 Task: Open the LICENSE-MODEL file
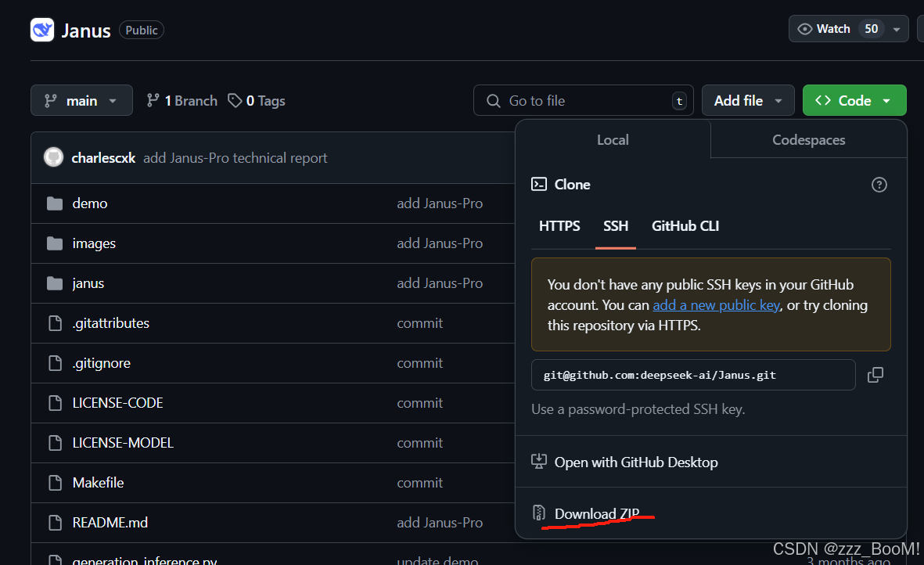pyautogui.click(x=123, y=442)
